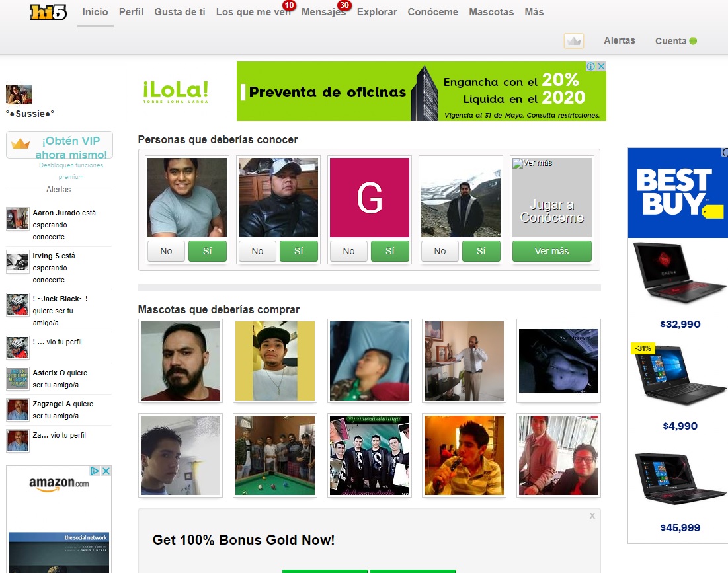Click the VIP crown icon in header

tap(573, 41)
